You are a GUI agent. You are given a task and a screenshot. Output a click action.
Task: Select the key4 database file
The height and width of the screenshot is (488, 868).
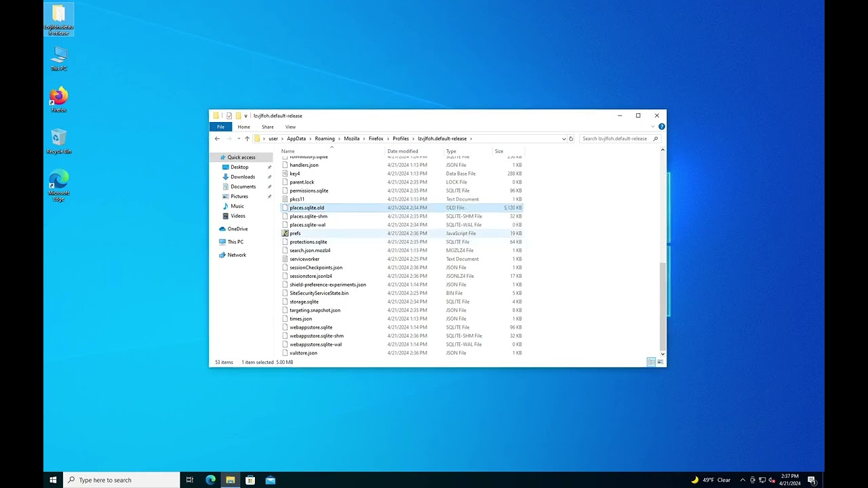click(401, 174)
